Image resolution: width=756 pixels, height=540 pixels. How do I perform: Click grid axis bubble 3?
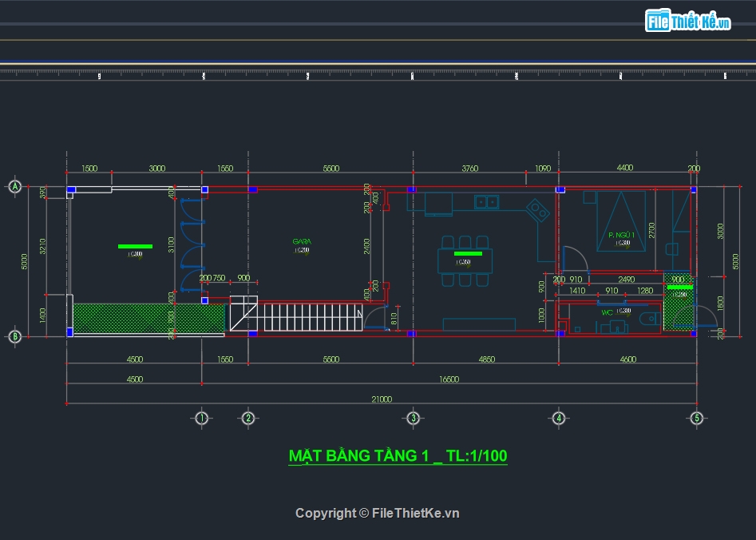coord(413,418)
